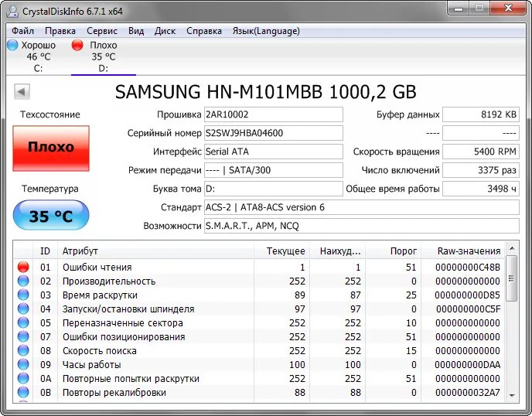Click the CrystalDiskInfo title bar app icon
Viewport: 532px width, 416px height.
click(12, 11)
